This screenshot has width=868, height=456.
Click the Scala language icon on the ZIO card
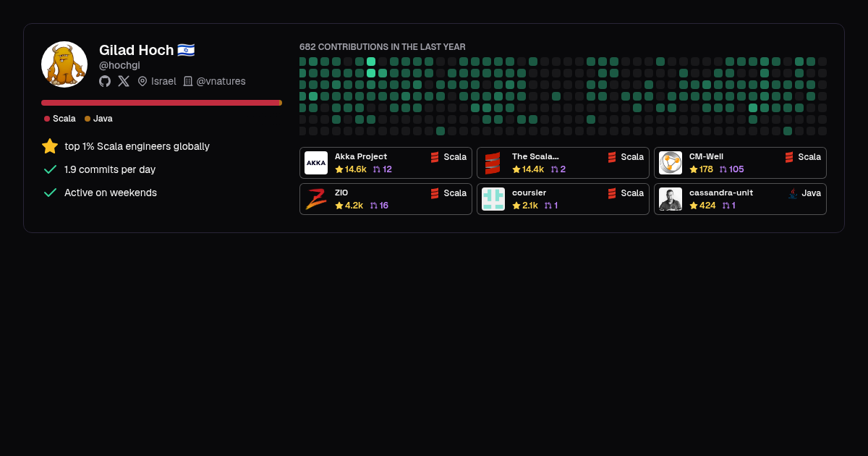[435, 193]
